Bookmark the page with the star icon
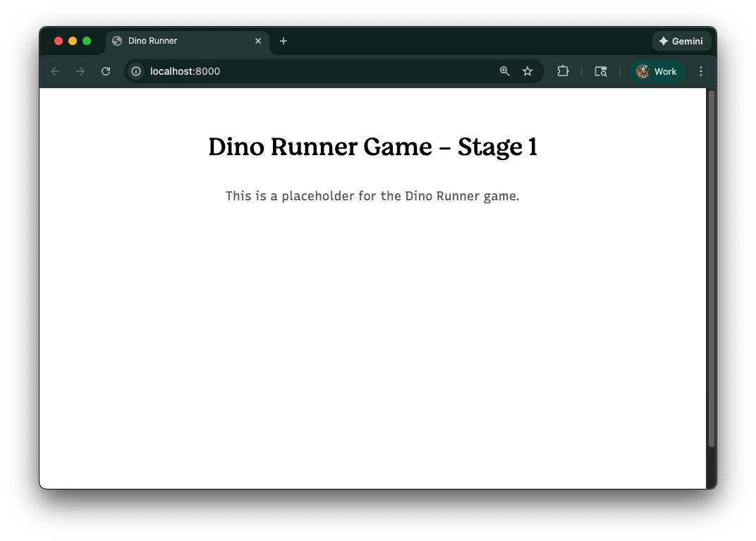756x541 pixels. coord(528,71)
